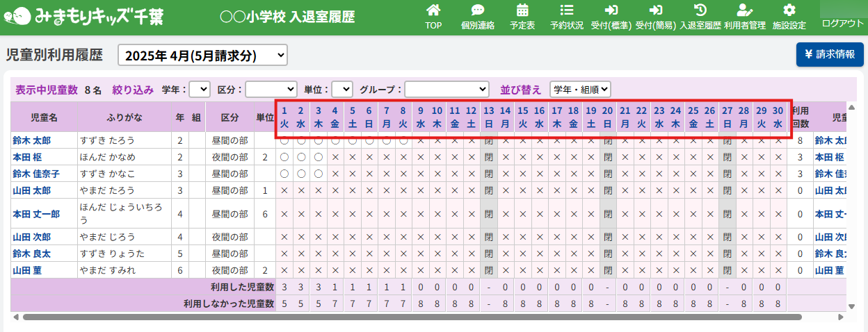This screenshot has width=868, height=332.
Task: Click the horizontal scrollbar under the table
Action: pos(410,317)
